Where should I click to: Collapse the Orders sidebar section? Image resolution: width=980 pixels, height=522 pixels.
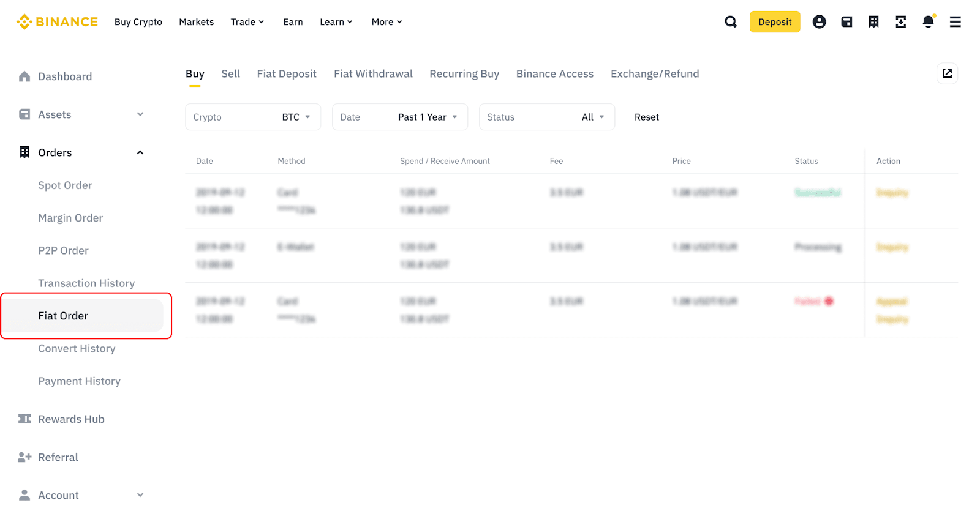140,152
